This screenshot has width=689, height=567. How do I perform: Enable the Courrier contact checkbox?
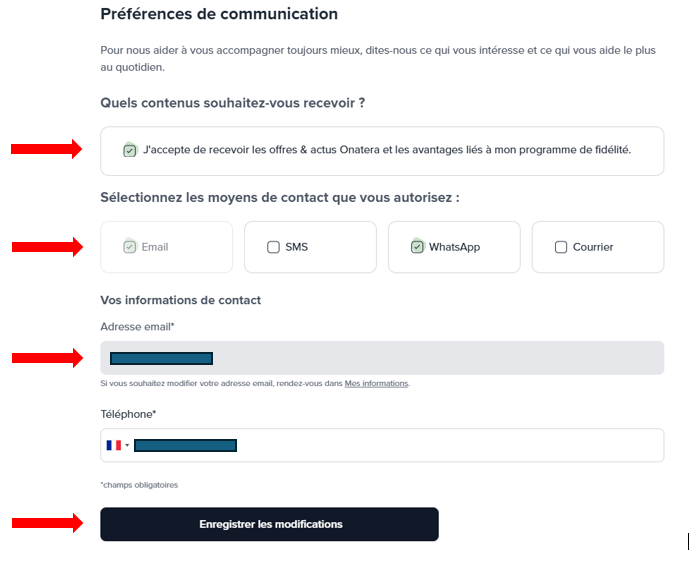tap(561, 247)
